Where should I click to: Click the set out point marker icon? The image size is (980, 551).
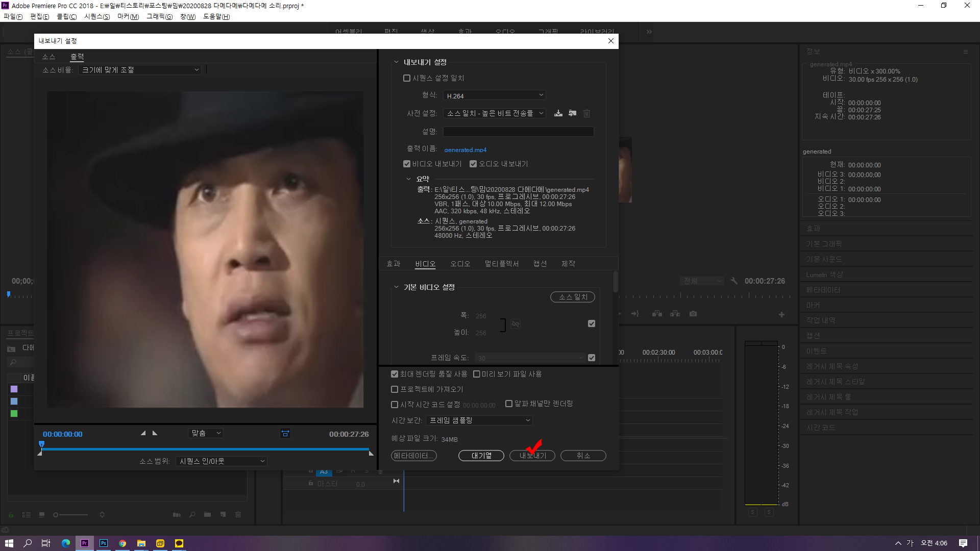pyautogui.click(x=155, y=433)
